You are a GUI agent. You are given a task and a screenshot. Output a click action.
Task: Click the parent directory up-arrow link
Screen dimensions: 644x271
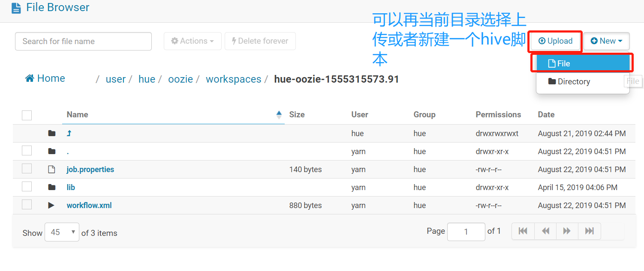[x=69, y=134]
